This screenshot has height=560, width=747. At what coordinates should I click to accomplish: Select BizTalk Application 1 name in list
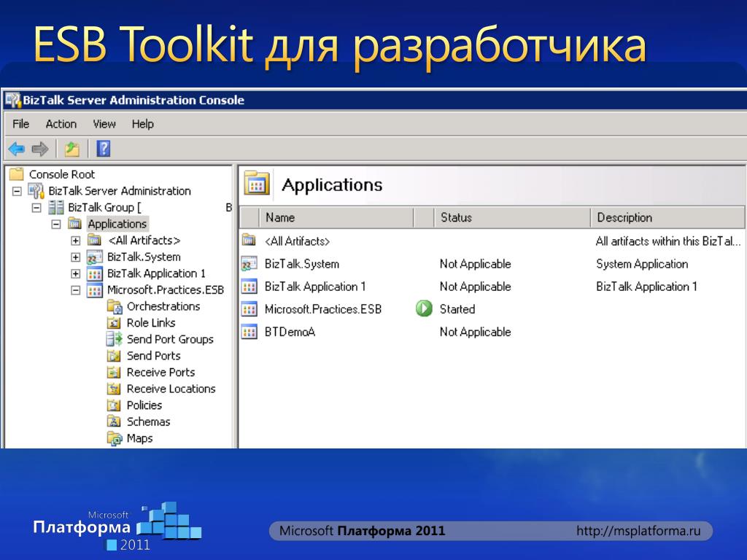(x=315, y=287)
